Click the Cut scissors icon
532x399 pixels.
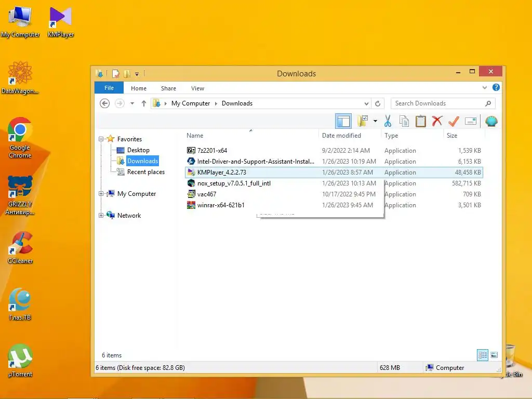[x=388, y=121]
